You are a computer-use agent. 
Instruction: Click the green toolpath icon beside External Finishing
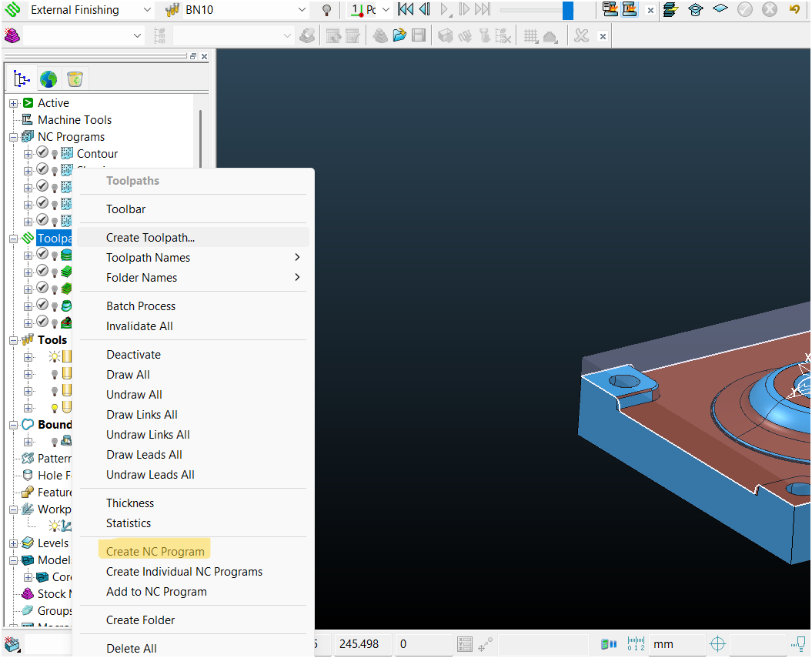click(x=12, y=9)
